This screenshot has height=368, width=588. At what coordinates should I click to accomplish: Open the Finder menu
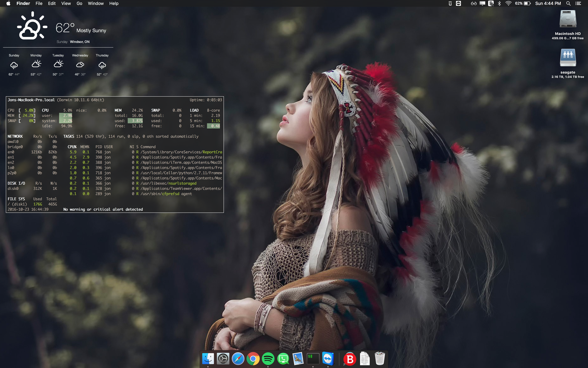pos(23,3)
